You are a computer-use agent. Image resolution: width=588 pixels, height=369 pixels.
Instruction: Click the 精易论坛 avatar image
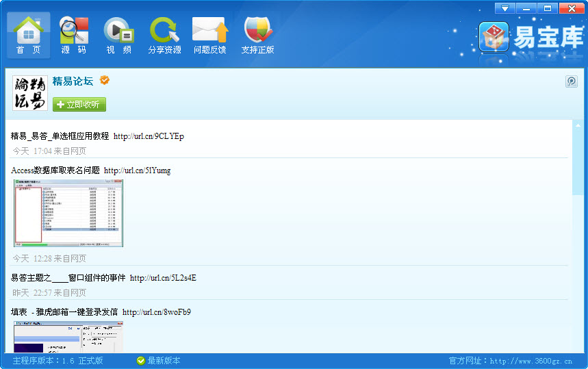[x=30, y=93]
